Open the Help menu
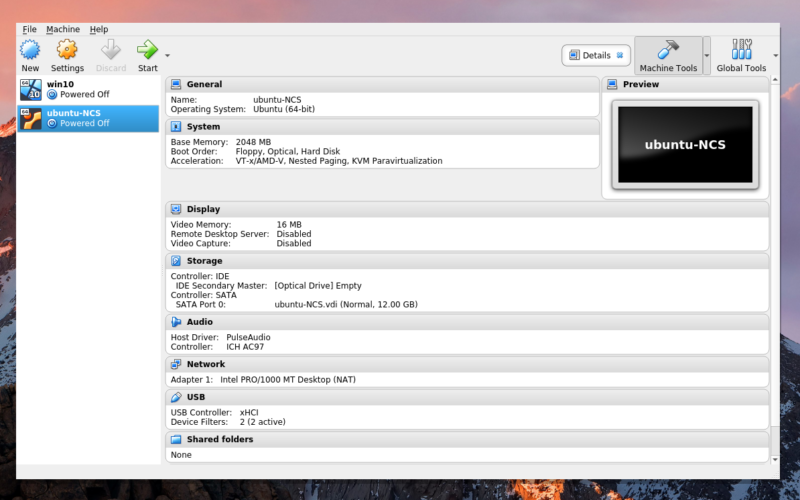This screenshot has width=800, height=500. click(98, 29)
